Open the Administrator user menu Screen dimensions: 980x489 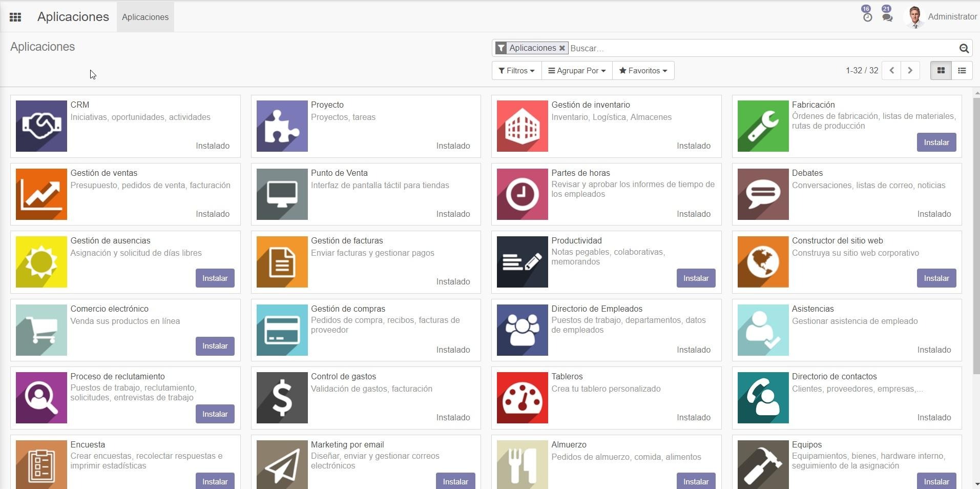tap(942, 17)
